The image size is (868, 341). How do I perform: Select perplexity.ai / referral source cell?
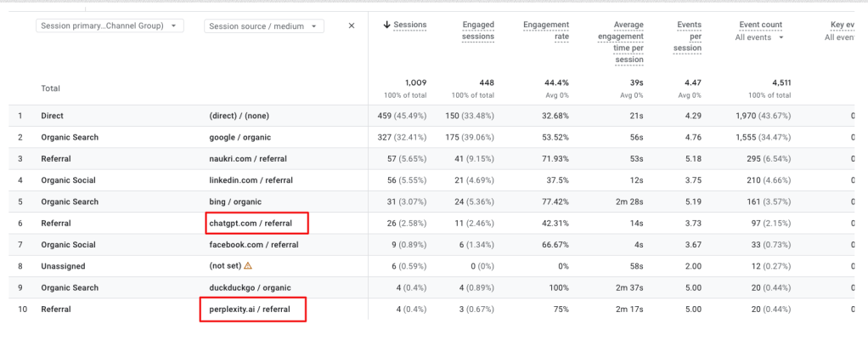[x=253, y=310]
